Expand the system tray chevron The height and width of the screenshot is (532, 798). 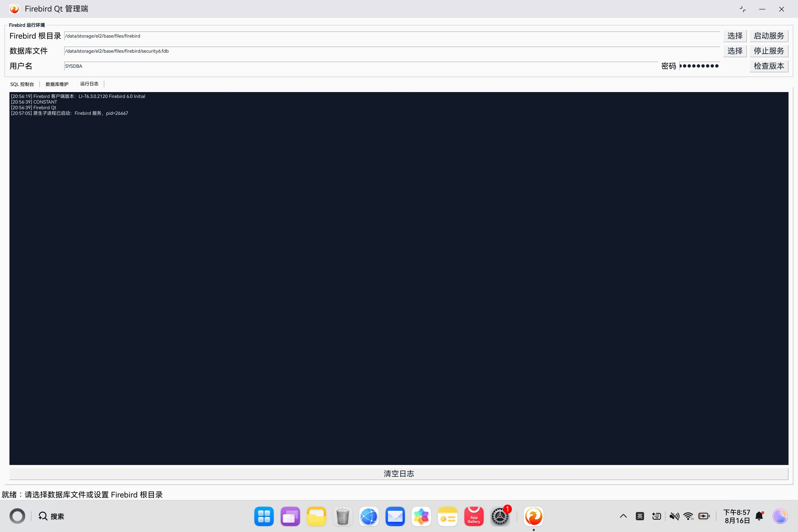(x=623, y=516)
